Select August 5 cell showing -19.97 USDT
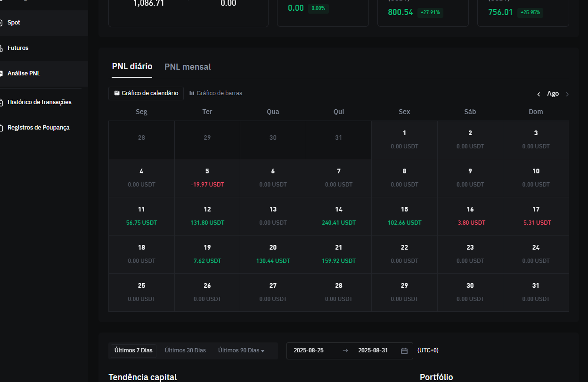This screenshot has width=588, height=382. coord(207,178)
